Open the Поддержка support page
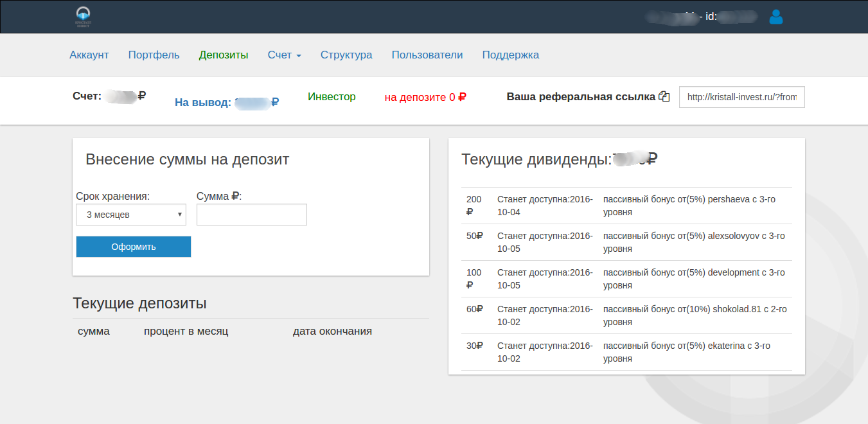Screen dimensions: 868x424 [511, 55]
